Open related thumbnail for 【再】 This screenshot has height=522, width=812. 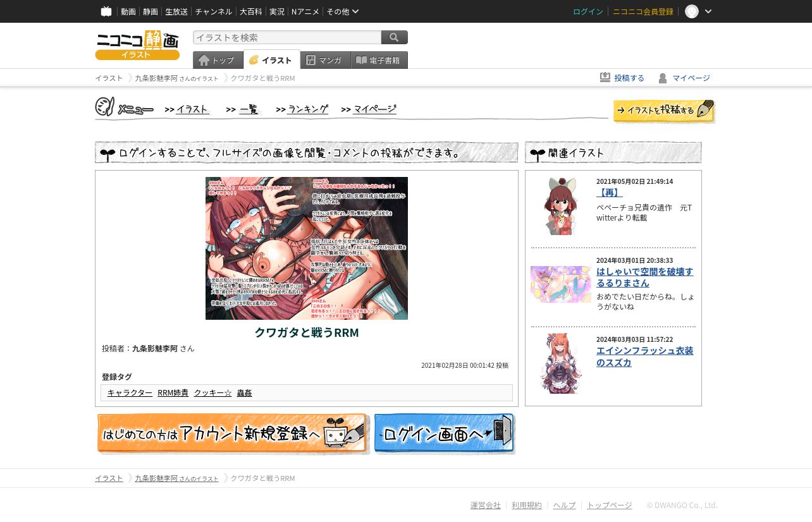coord(561,206)
